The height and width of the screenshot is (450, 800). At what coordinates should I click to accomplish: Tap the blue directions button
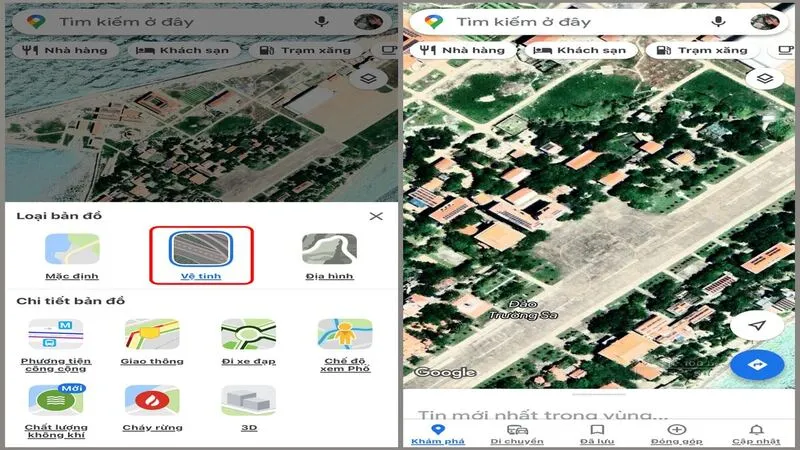757,365
